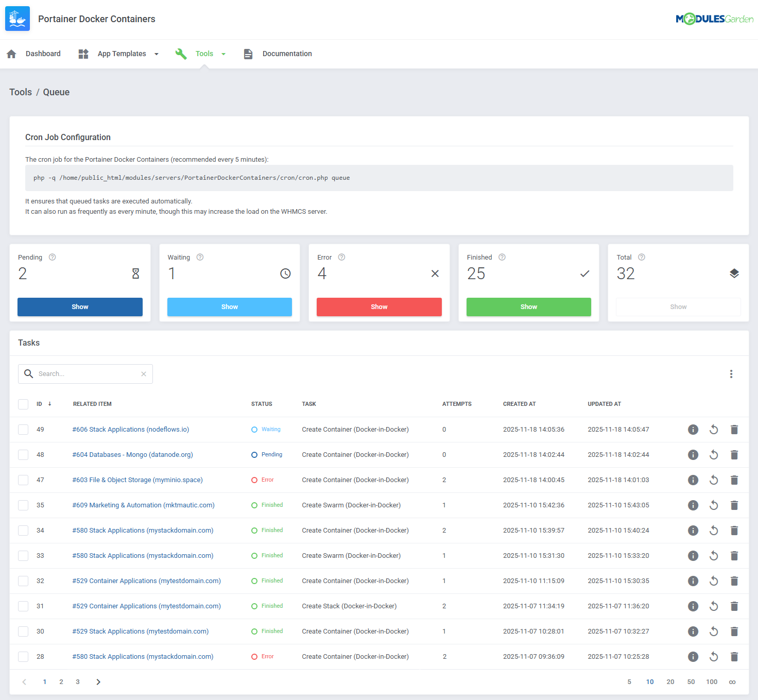758x700 pixels.
Task: Check the checkbox for task 35
Action: (23, 505)
